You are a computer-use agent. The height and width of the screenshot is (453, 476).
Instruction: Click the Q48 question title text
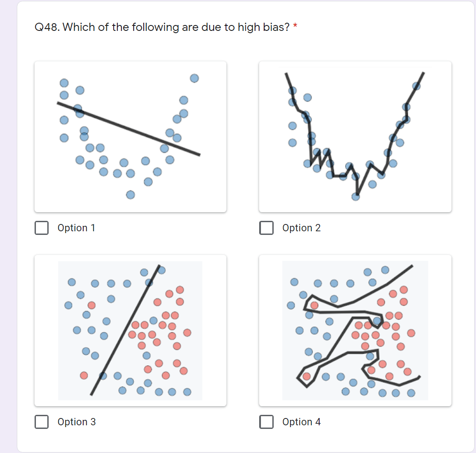coord(162,27)
